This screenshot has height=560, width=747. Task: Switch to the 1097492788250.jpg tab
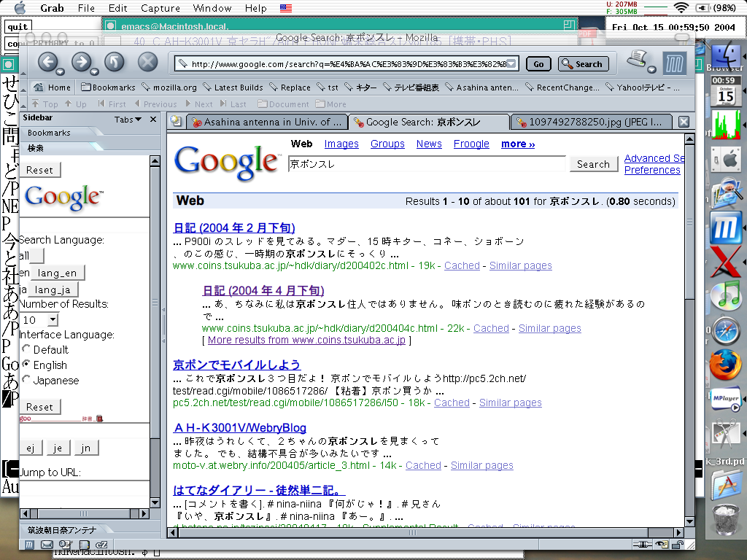592,122
